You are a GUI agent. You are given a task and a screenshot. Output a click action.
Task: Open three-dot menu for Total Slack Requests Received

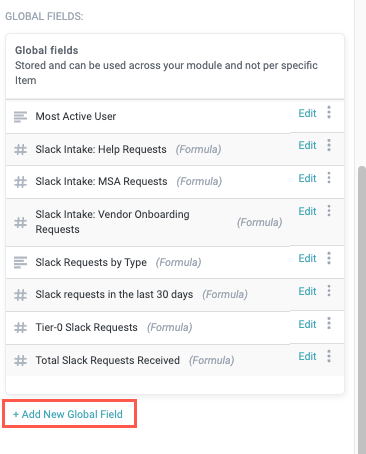click(329, 356)
